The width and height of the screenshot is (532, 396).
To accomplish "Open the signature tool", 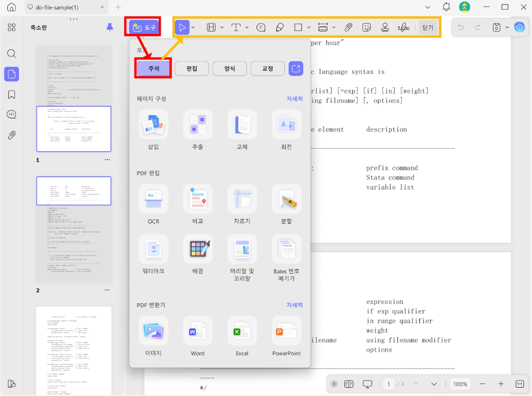I will (x=404, y=27).
